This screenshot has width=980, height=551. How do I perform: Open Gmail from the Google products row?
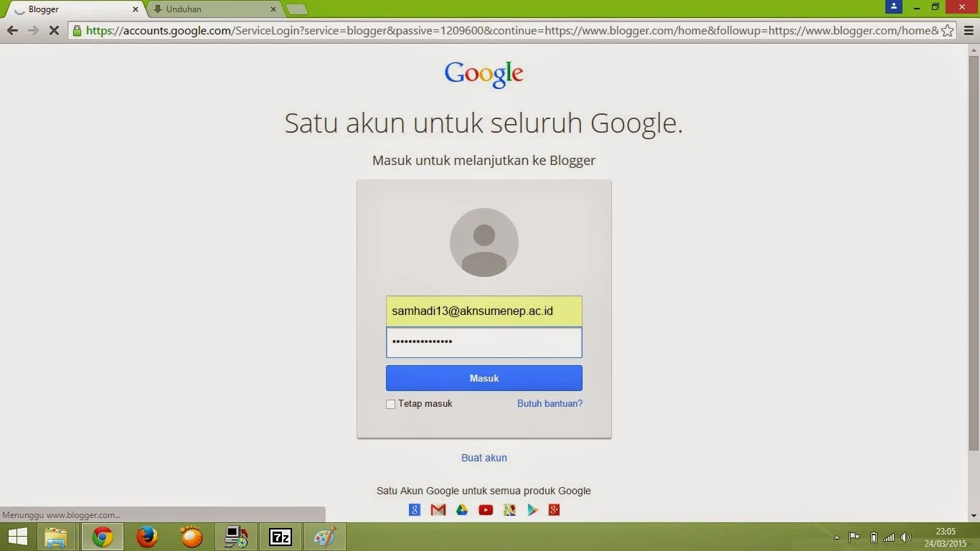coord(438,509)
